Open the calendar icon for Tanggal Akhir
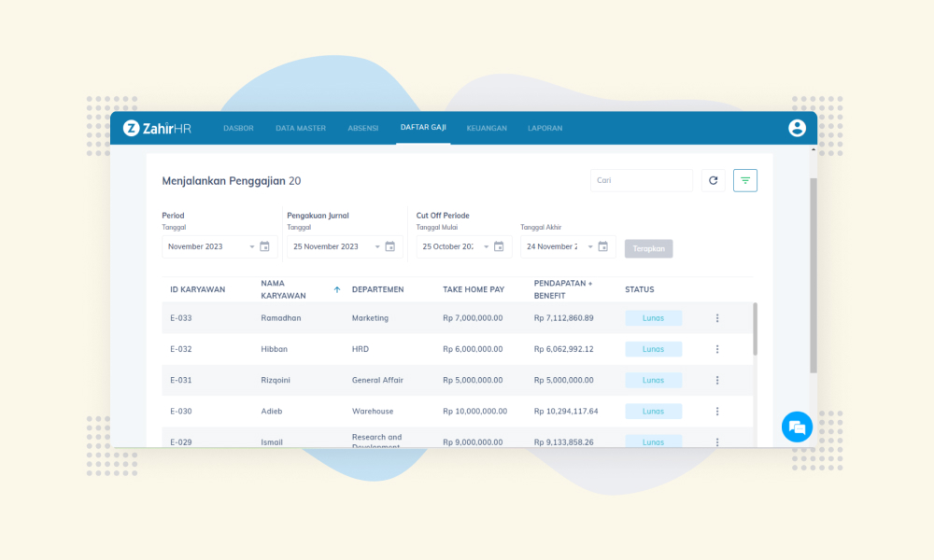The image size is (934, 560). pos(602,246)
